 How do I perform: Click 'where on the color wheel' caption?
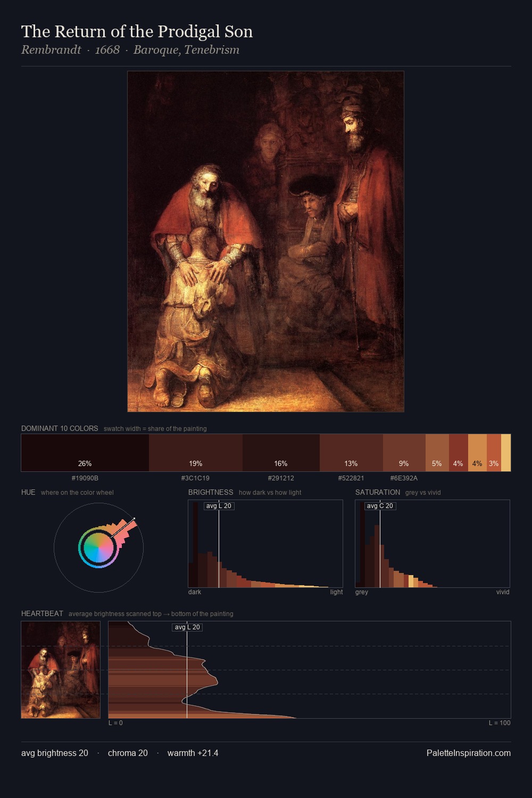(77, 493)
